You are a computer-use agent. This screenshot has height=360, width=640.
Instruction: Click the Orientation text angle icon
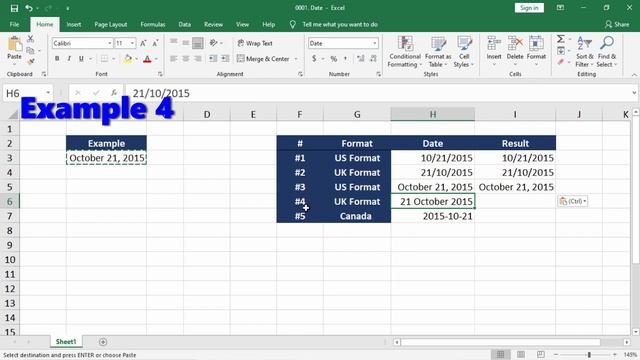pyautogui.click(x=213, y=43)
